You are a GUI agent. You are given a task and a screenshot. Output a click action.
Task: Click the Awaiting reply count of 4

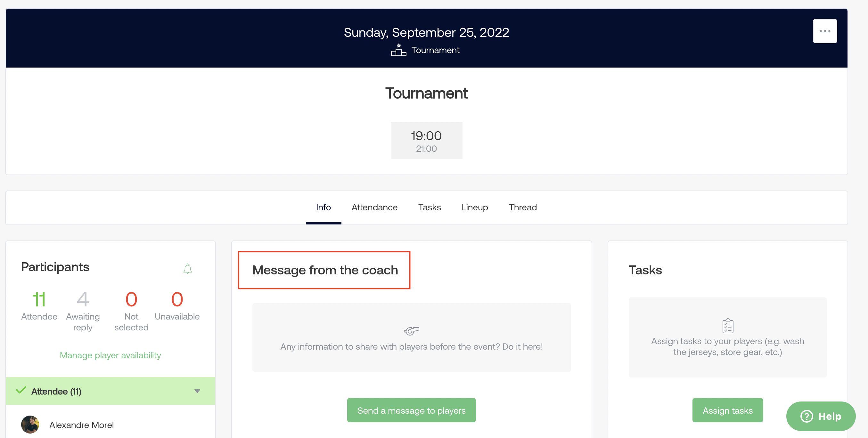point(83,299)
